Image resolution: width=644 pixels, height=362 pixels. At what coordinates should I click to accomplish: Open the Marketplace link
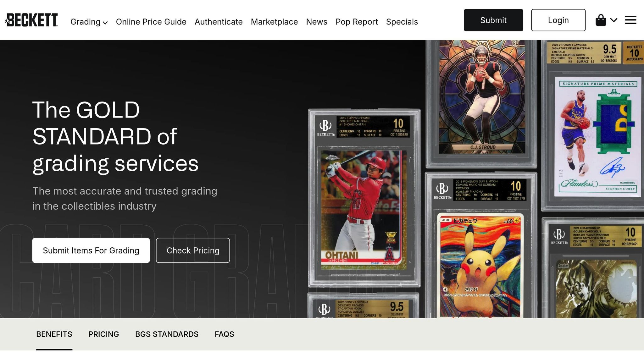[274, 22]
